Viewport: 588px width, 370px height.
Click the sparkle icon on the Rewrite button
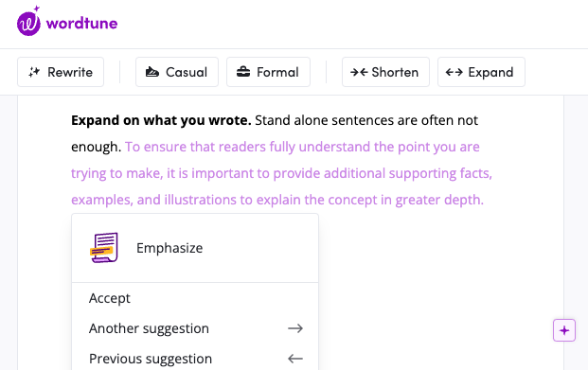pyautogui.click(x=34, y=72)
